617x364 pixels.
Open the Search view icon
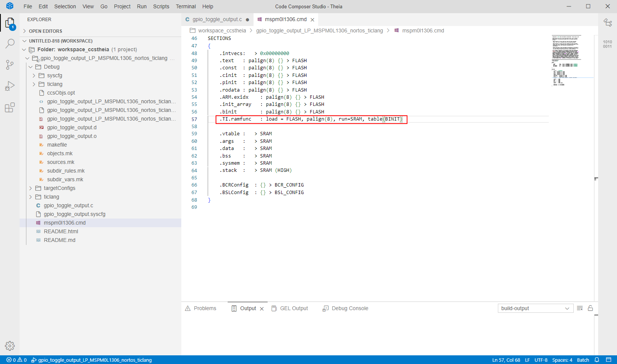tap(10, 44)
